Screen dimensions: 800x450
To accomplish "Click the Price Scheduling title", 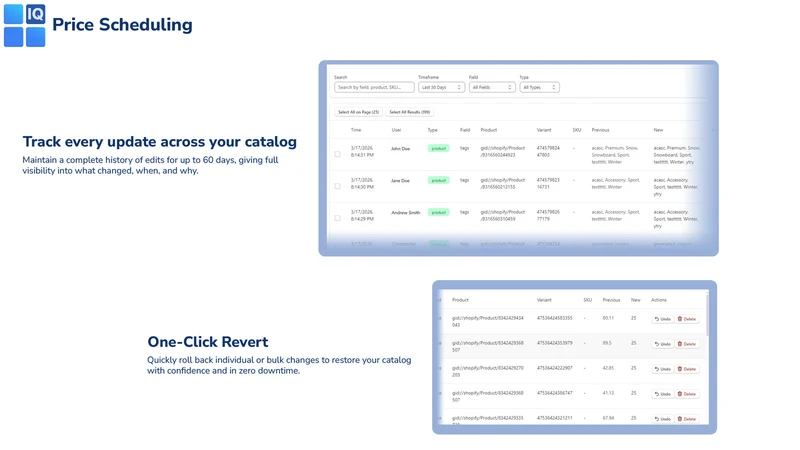I will [x=122, y=24].
